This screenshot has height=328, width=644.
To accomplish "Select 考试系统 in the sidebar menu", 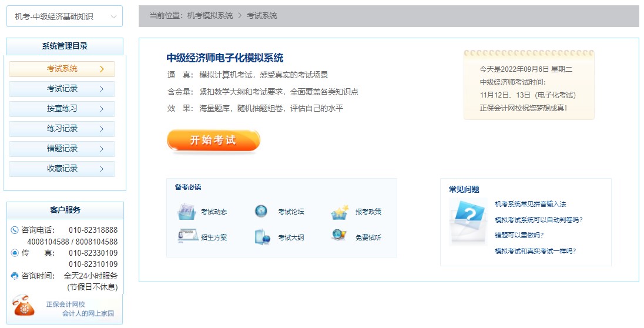I will pyautogui.click(x=62, y=69).
